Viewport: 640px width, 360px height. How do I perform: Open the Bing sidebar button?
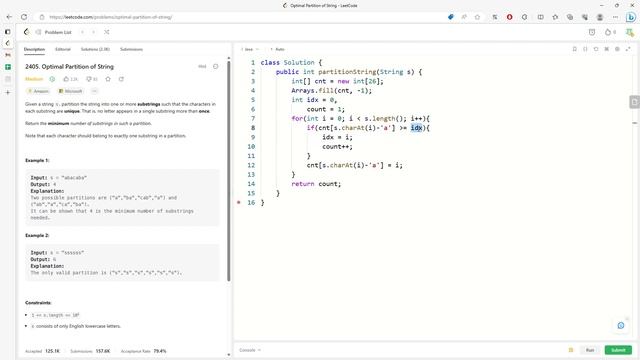(631, 17)
